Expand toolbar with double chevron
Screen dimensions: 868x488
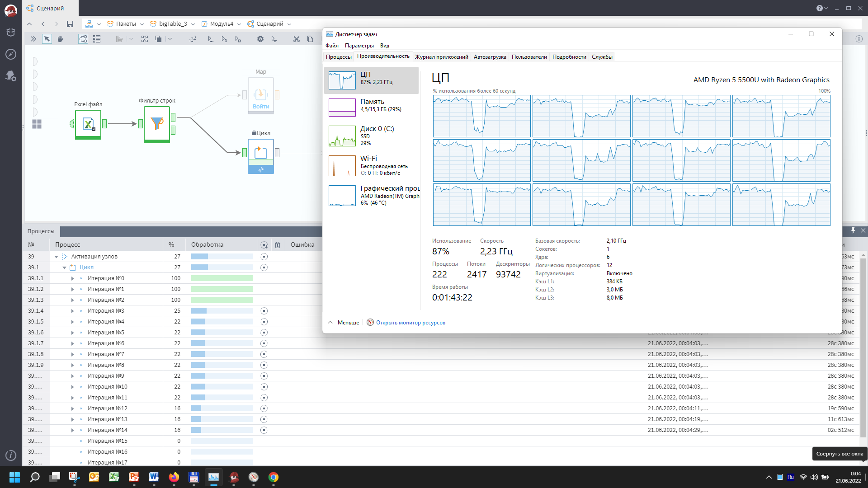click(x=33, y=39)
